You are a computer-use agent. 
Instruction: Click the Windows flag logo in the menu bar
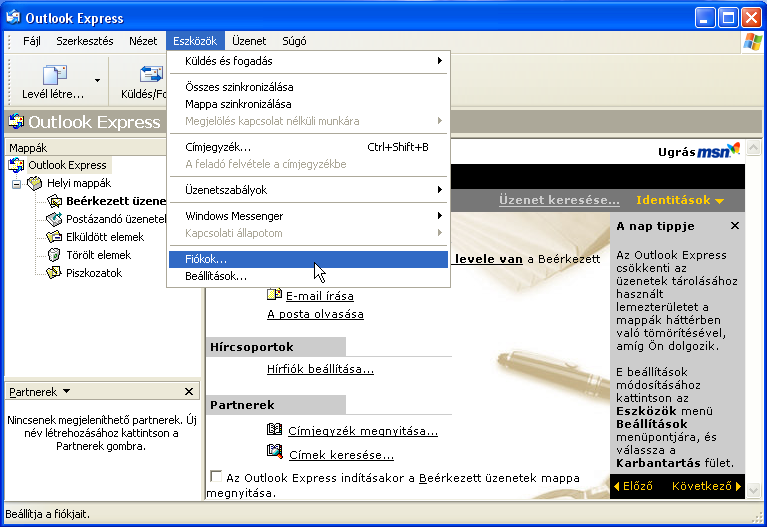752,42
